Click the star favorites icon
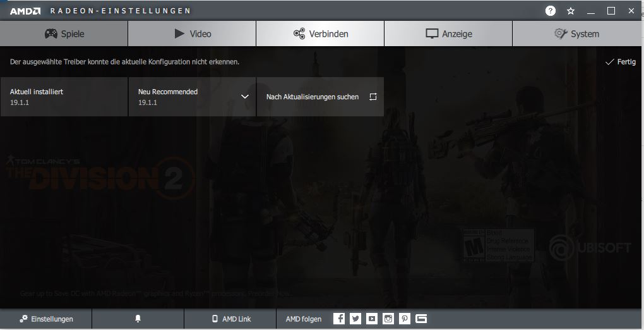The width and height of the screenshot is (644, 330). click(571, 11)
